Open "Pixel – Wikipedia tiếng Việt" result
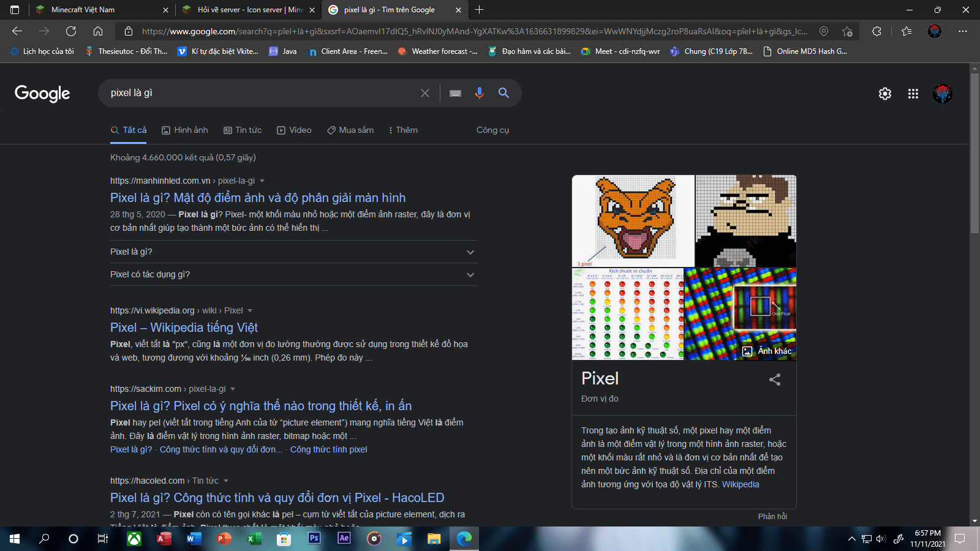The width and height of the screenshot is (980, 551). pyautogui.click(x=184, y=328)
